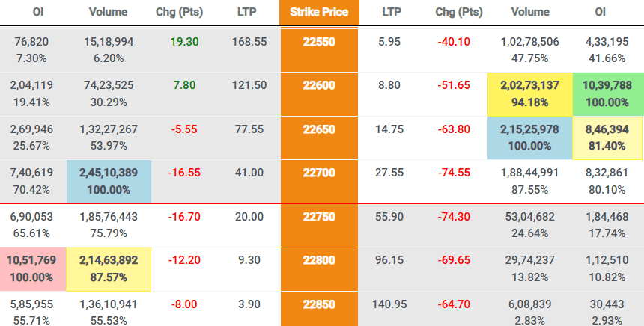Click pink highlighted OI cell 10,51,769
This screenshot has width=644, height=326.
33,269
